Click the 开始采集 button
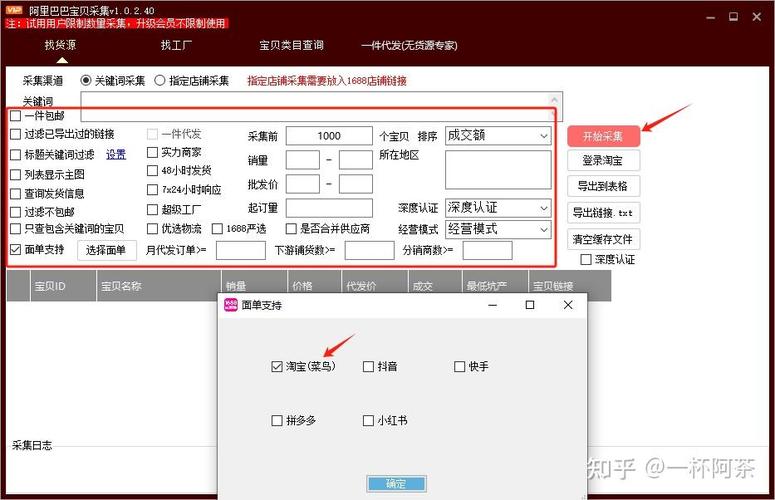Image resolution: width=775 pixels, height=500 pixels. coord(603,136)
